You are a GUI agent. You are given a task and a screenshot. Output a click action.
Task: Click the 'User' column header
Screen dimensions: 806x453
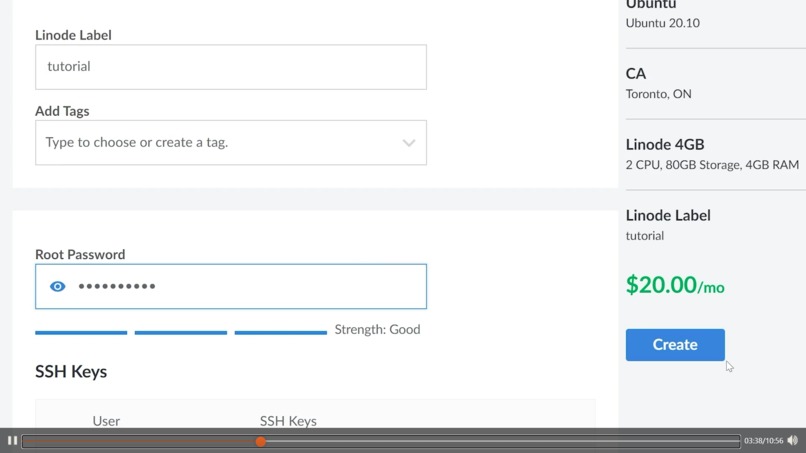(x=106, y=421)
